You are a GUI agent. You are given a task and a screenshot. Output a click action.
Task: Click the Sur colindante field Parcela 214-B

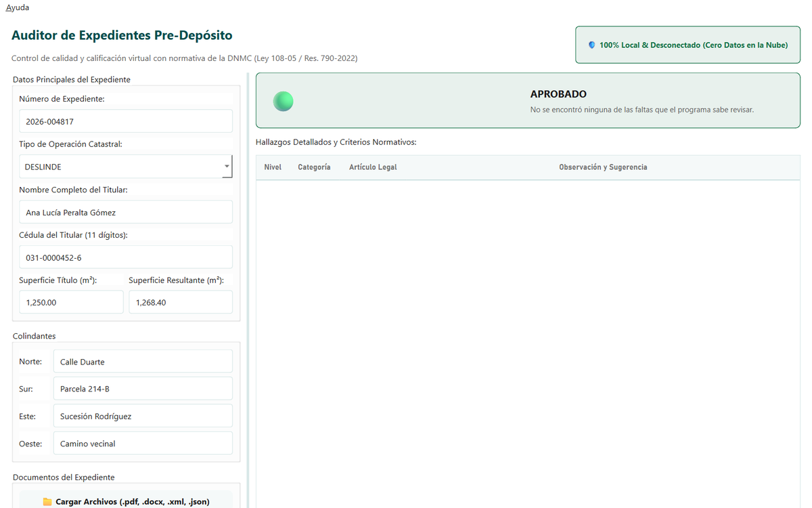point(143,389)
